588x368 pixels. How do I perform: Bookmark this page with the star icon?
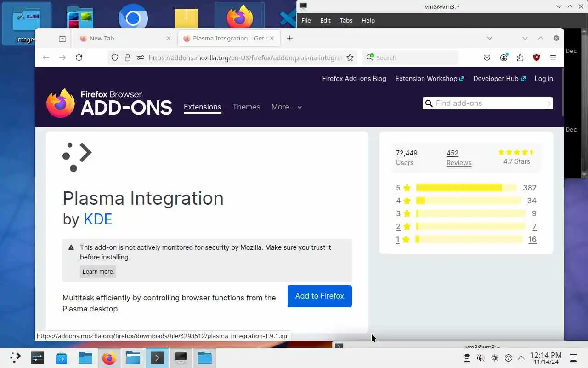pyautogui.click(x=350, y=57)
